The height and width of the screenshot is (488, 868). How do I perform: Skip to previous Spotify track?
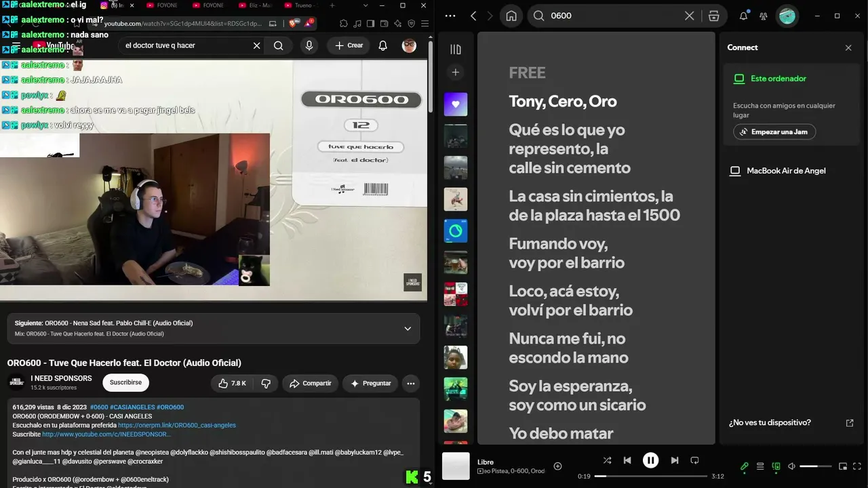coord(627,460)
